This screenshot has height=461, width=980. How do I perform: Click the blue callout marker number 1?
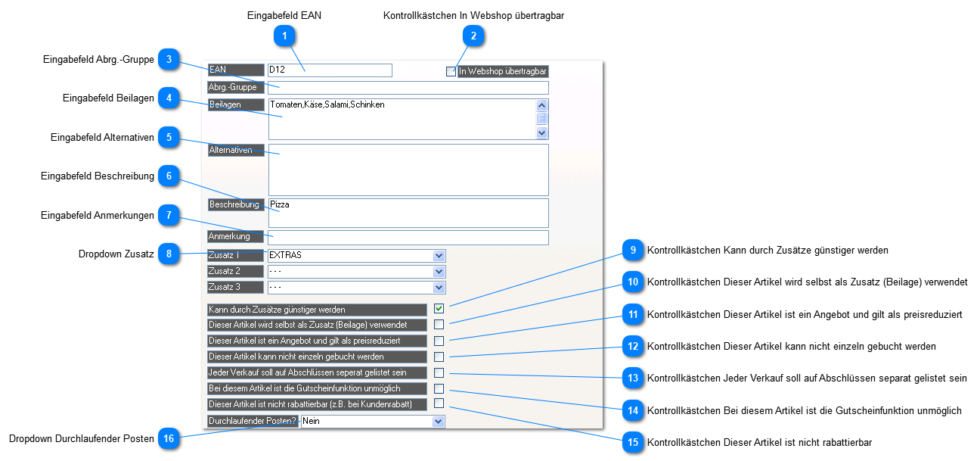tap(284, 36)
